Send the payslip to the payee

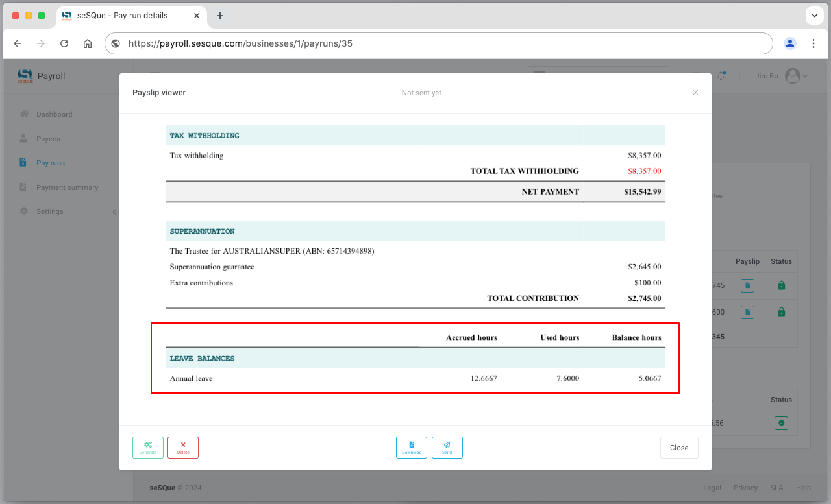(x=447, y=448)
